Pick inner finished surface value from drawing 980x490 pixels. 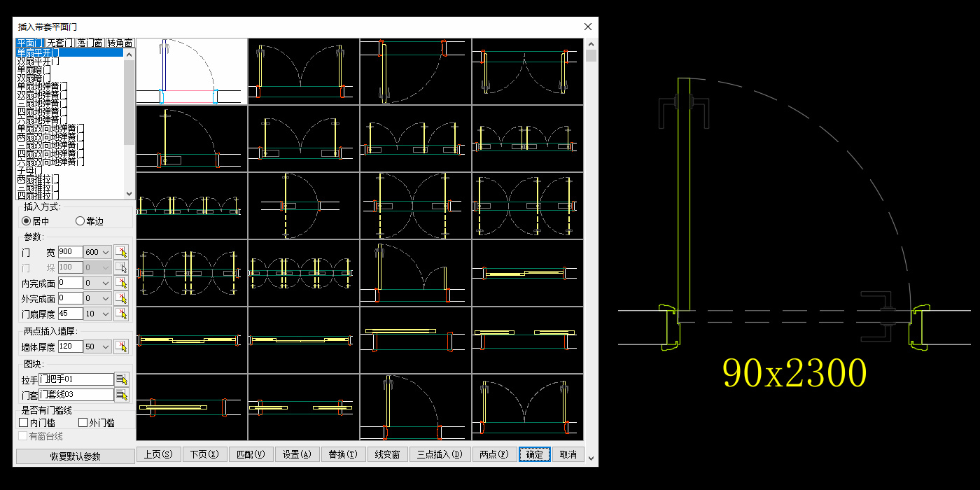point(122,283)
